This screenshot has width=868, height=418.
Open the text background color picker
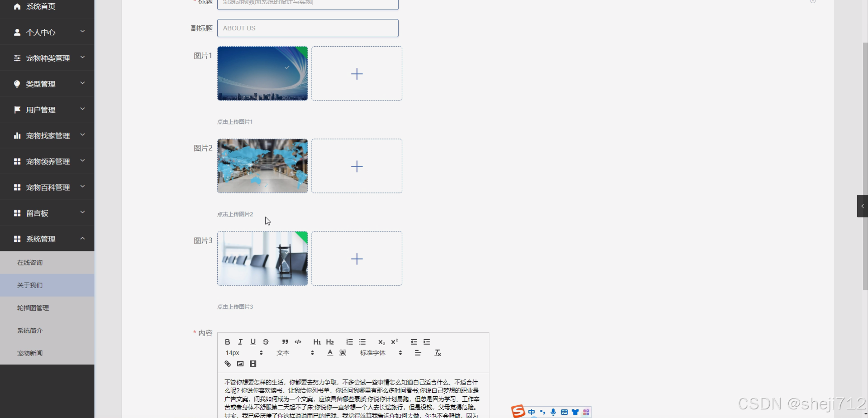343,353
